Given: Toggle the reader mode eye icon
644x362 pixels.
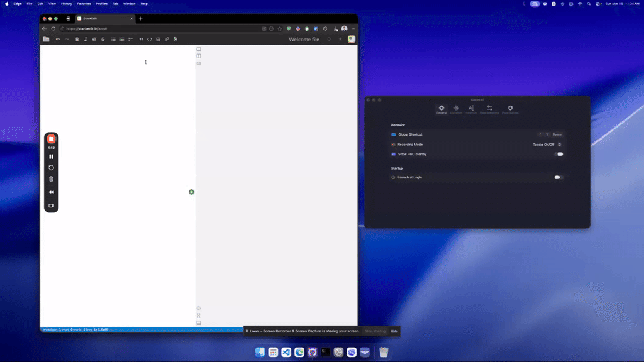Looking at the screenshot, I should (199, 63).
